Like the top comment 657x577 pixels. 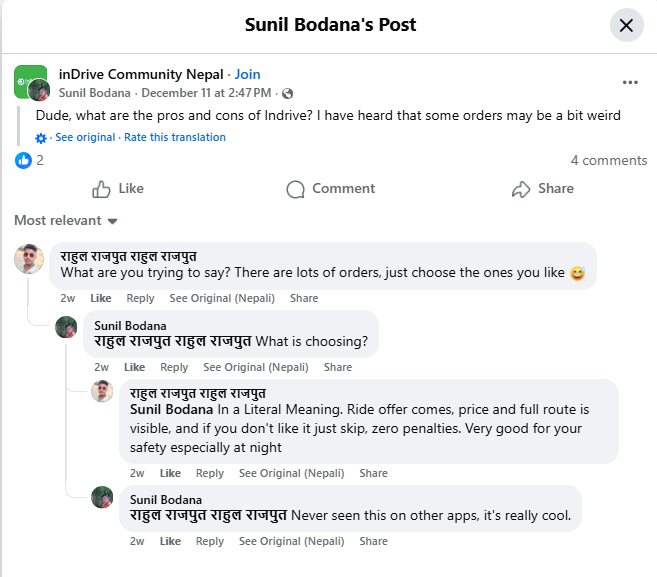tap(101, 298)
